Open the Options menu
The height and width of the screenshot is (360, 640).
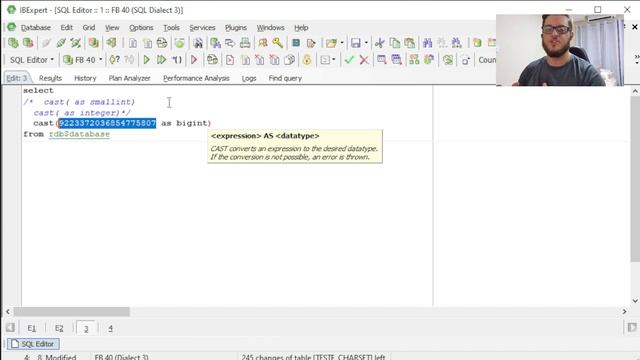click(x=141, y=28)
